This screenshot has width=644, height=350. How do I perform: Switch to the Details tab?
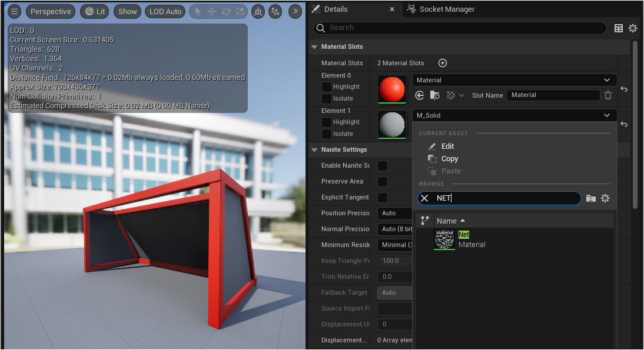click(336, 9)
